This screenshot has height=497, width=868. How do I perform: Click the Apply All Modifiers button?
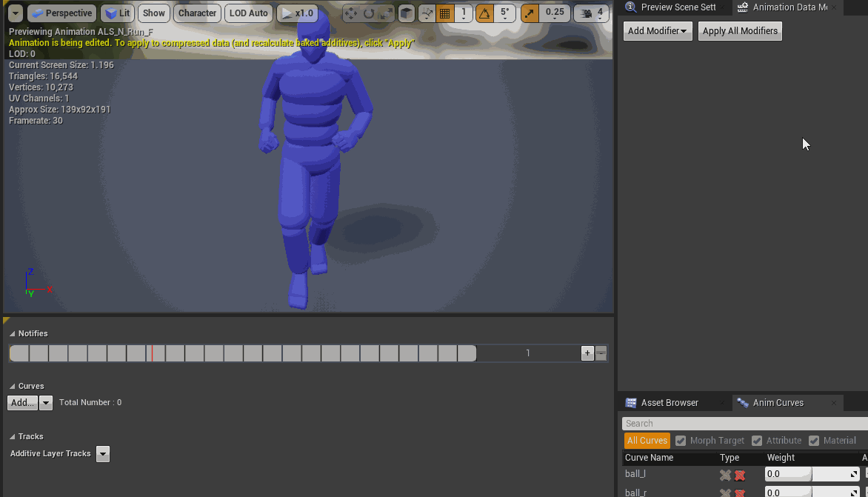tap(740, 31)
